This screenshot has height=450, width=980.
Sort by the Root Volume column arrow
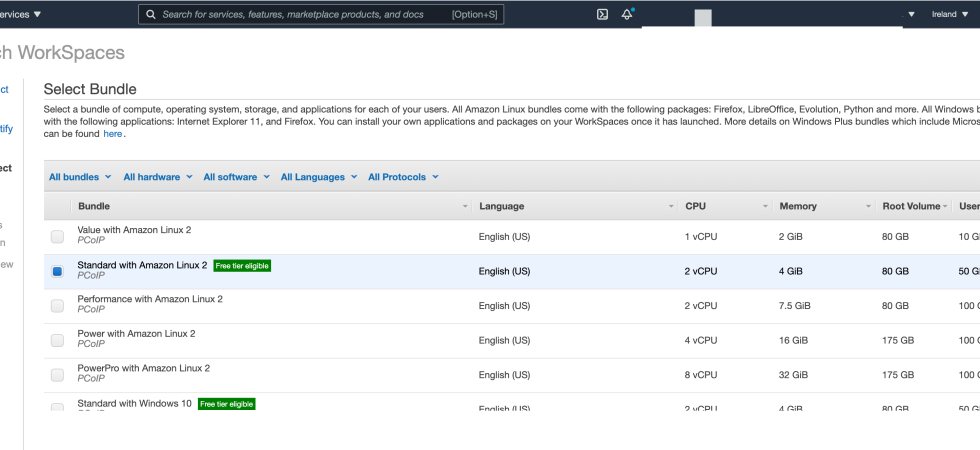tap(945, 206)
